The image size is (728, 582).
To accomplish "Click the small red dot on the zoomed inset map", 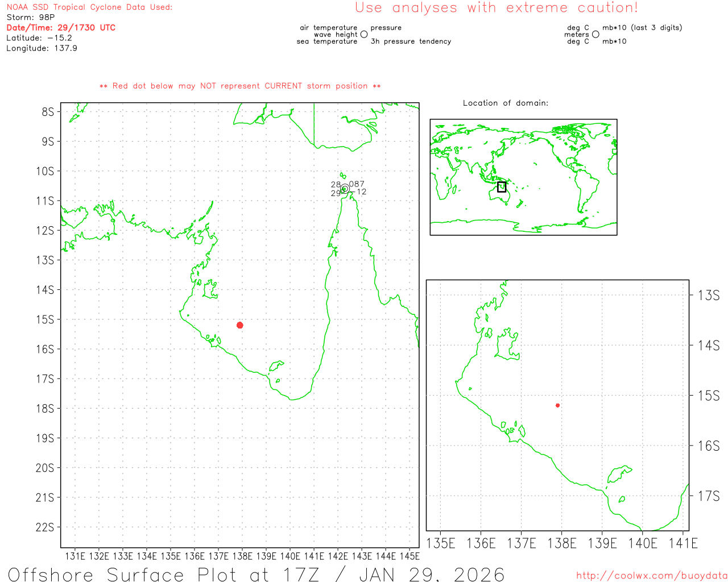I will tap(557, 405).
